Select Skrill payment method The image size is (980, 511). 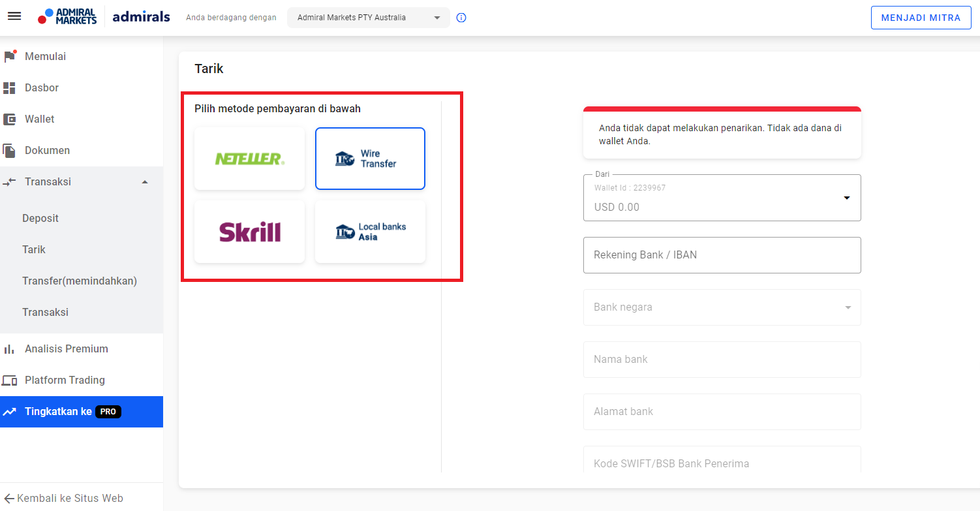pyautogui.click(x=249, y=232)
